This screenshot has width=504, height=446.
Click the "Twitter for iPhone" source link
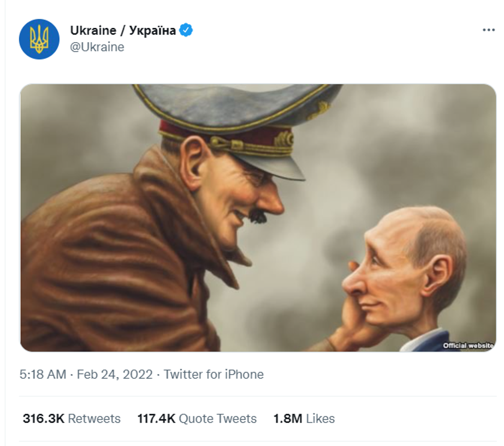(x=213, y=374)
